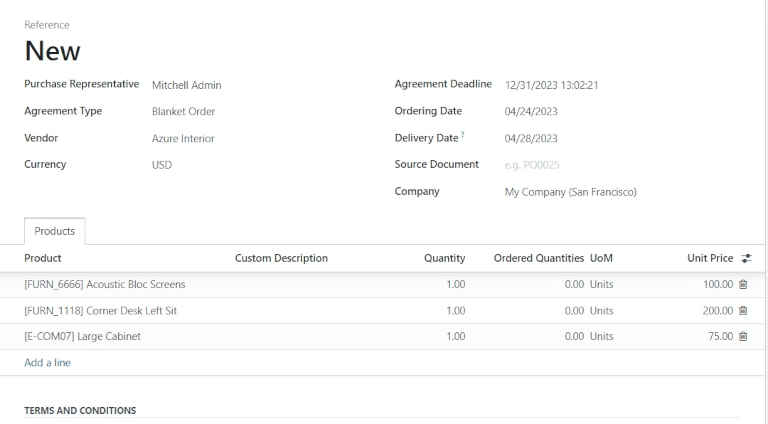This screenshot has height=424, width=768.
Task: Remove the Large Cabinet line with trash icon
Action: (743, 337)
